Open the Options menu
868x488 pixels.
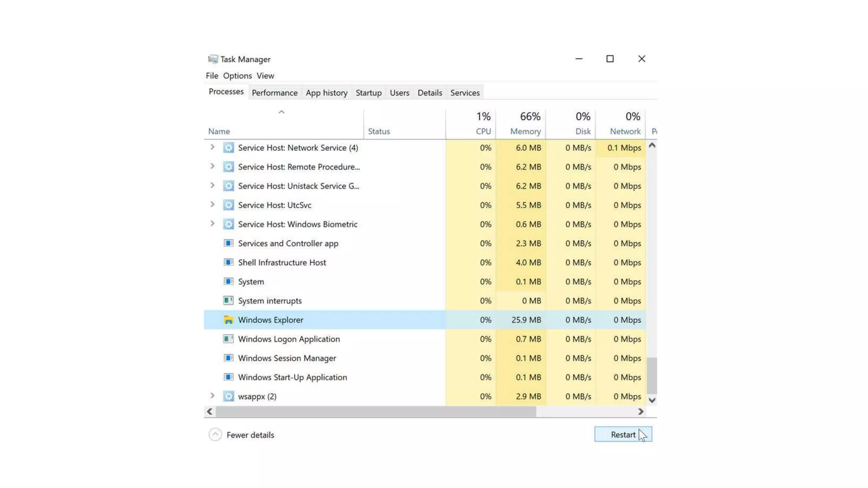click(237, 76)
